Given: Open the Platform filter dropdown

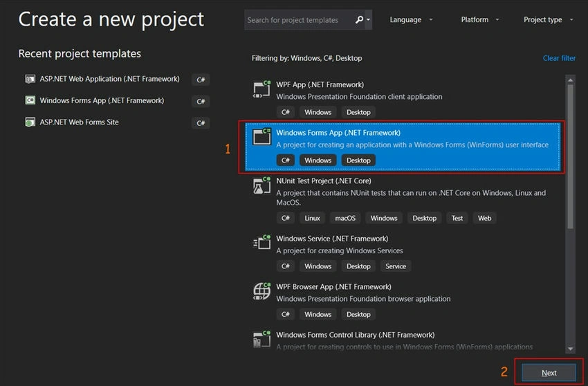Looking at the screenshot, I should (x=480, y=19).
